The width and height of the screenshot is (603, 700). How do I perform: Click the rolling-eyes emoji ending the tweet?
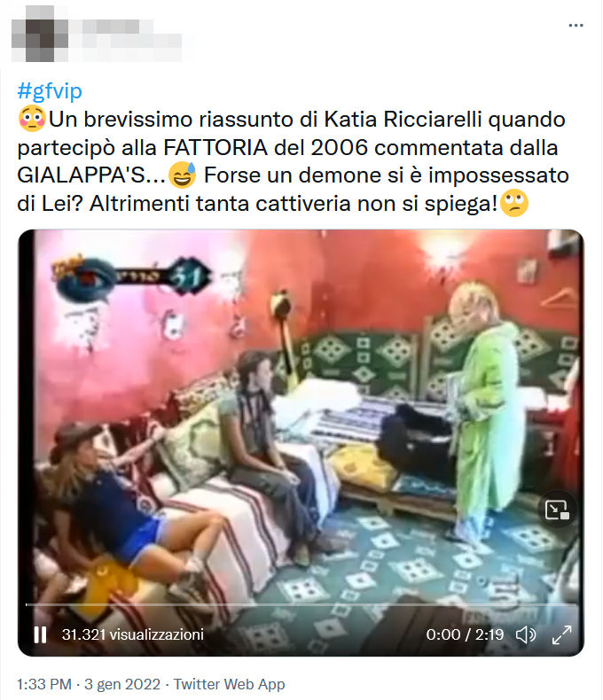pyautogui.click(x=514, y=204)
